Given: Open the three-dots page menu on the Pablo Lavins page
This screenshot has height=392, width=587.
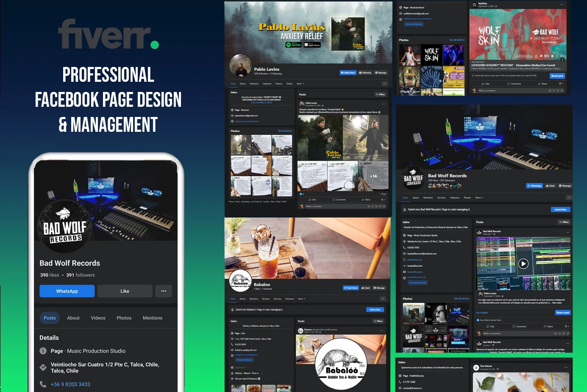Looking at the screenshot, I should [384, 83].
